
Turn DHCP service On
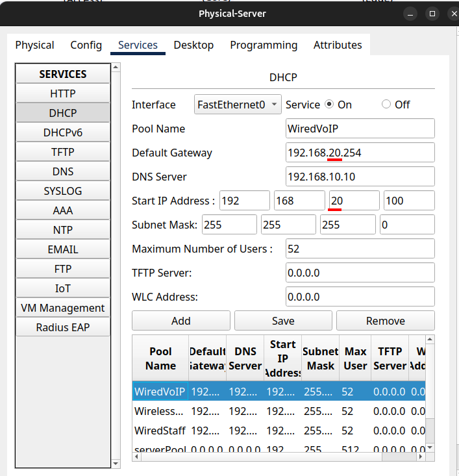pyautogui.click(x=329, y=104)
